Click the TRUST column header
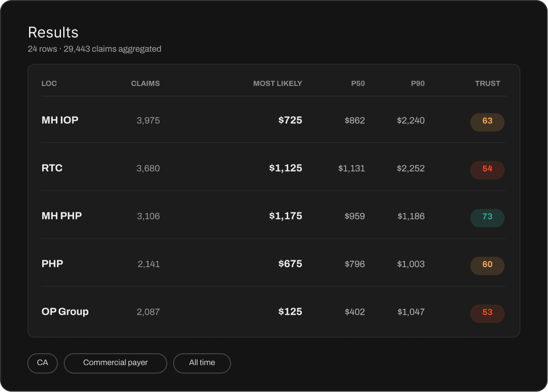This screenshot has height=392, width=548. coord(488,84)
